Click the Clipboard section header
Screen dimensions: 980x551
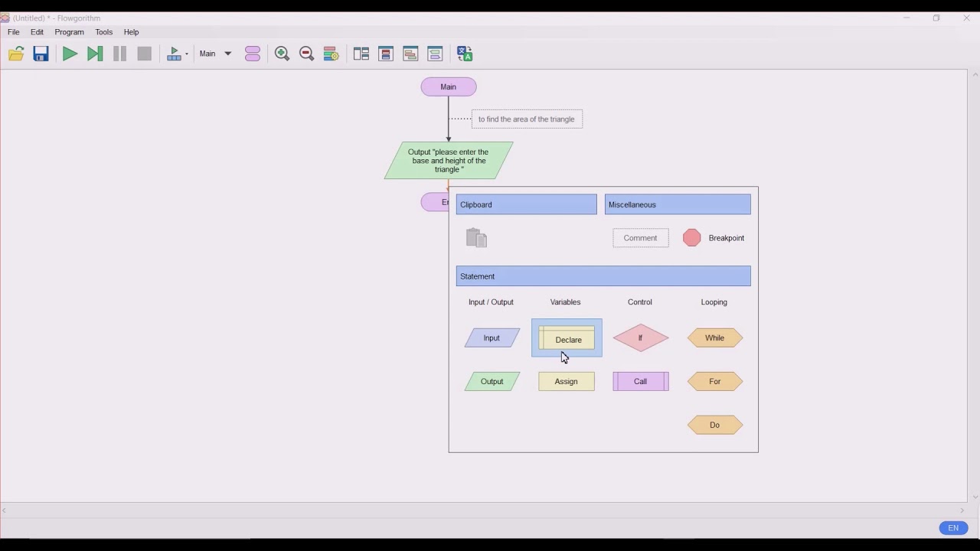pyautogui.click(x=527, y=204)
